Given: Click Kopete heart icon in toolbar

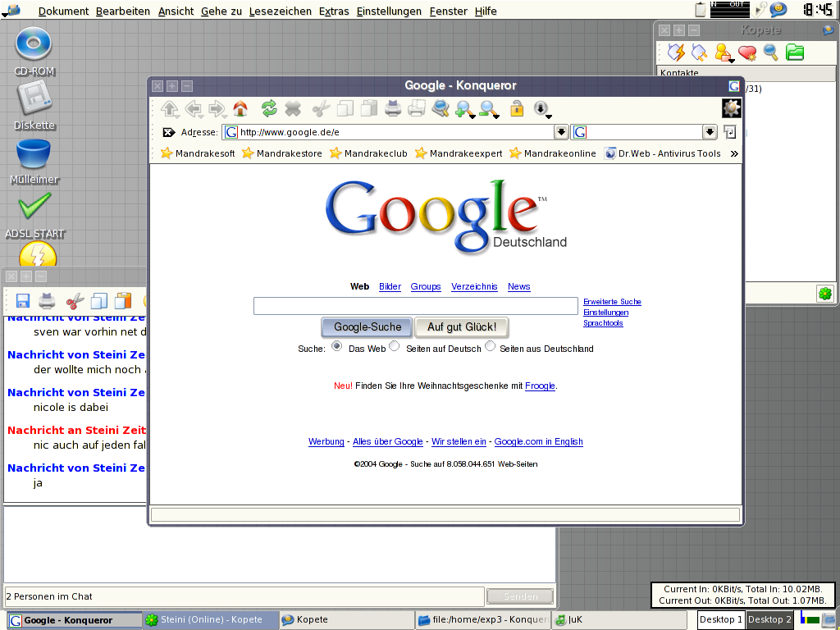Looking at the screenshot, I should pos(746,52).
